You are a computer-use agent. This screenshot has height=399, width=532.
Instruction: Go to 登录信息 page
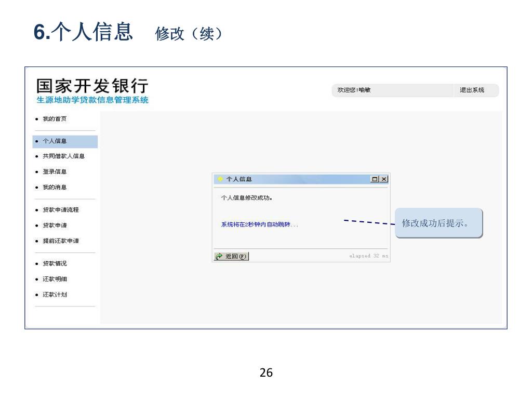pyautogui.click(x=55, y=171)
